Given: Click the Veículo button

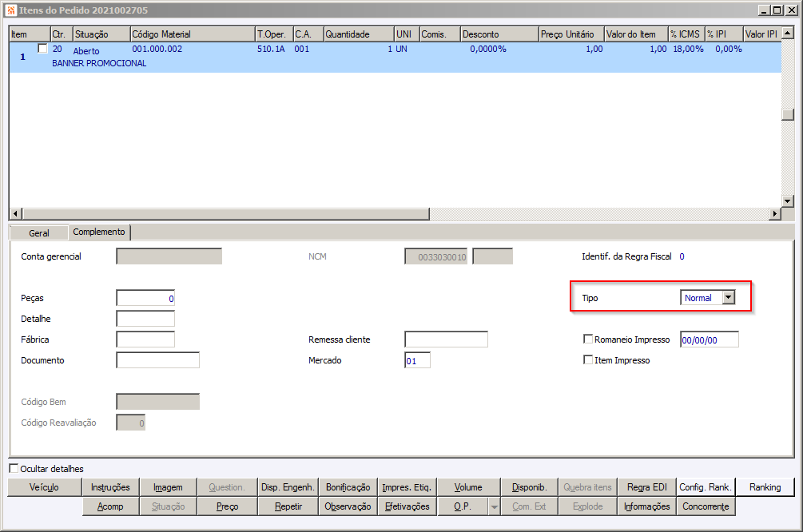Looking at the screenshot, I should [x=44, y=487].
